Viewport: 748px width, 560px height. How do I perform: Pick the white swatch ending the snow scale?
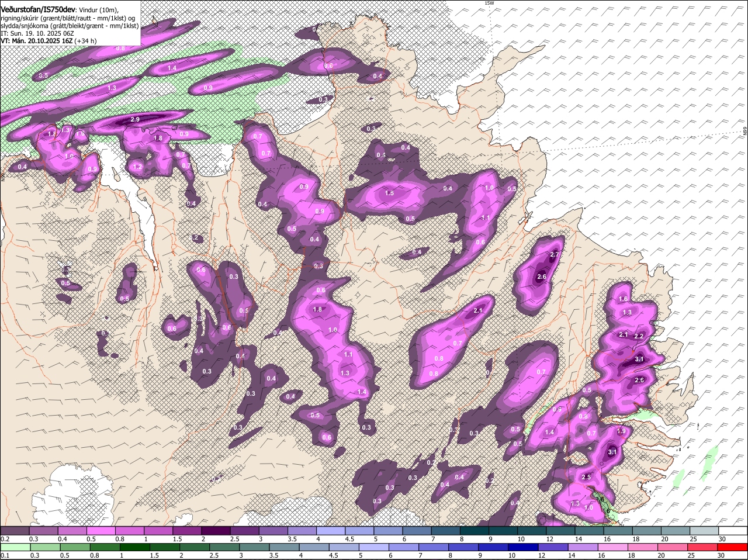733,530
